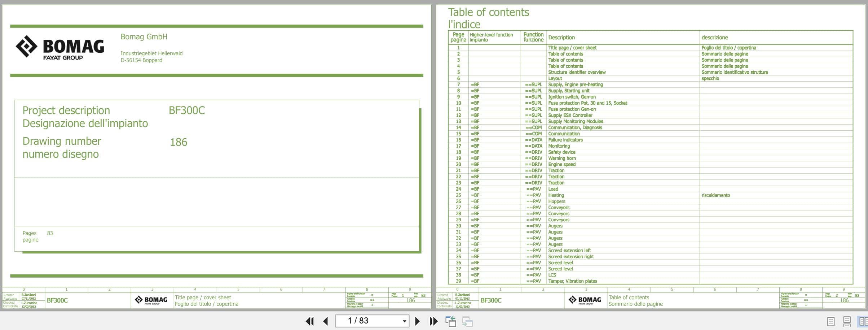This screenshot has height=330, width=868.
Task: Jump to the first page
Action: (x=309, y=321)
